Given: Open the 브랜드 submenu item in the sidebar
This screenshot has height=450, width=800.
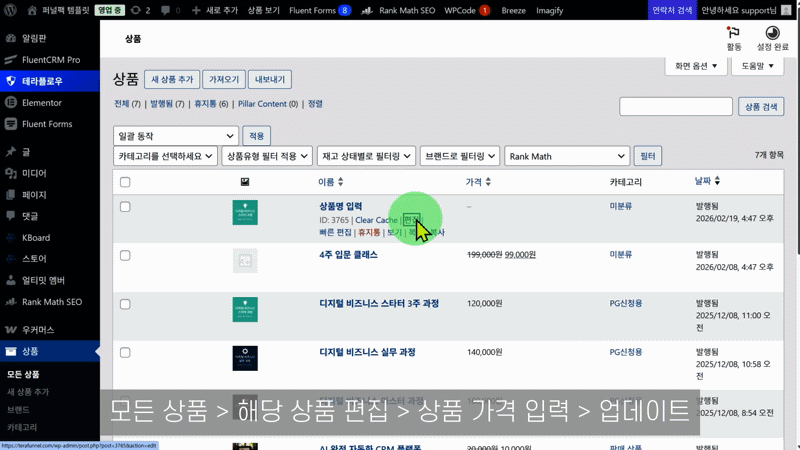Looking at the screenshot, I should (x=18, y=410).
